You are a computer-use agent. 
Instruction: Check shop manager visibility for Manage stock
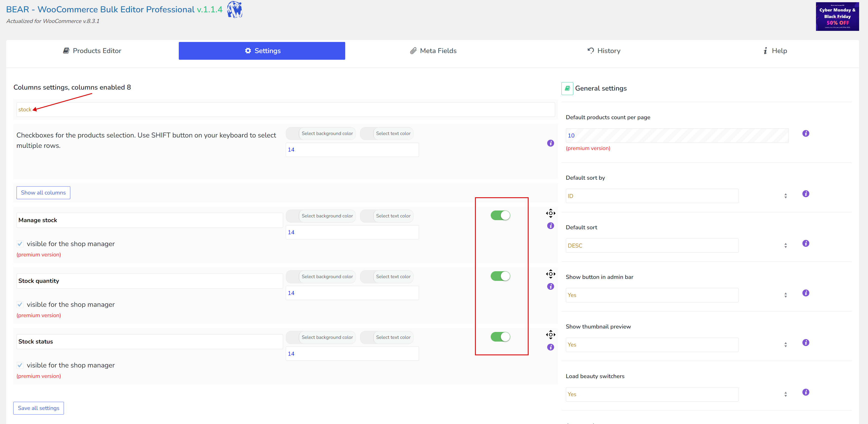coord(20,244)
